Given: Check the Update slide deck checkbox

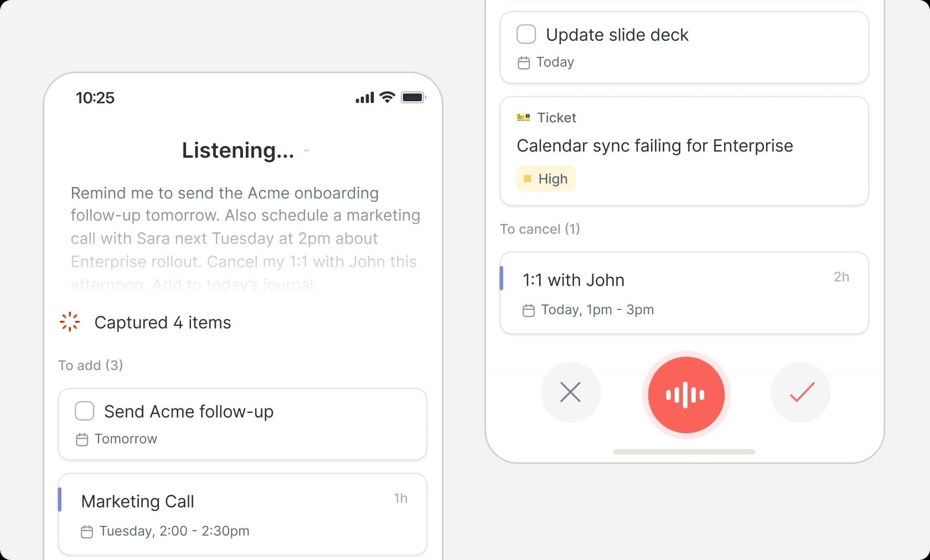Looking at the screenshot, I should (526, 34).
